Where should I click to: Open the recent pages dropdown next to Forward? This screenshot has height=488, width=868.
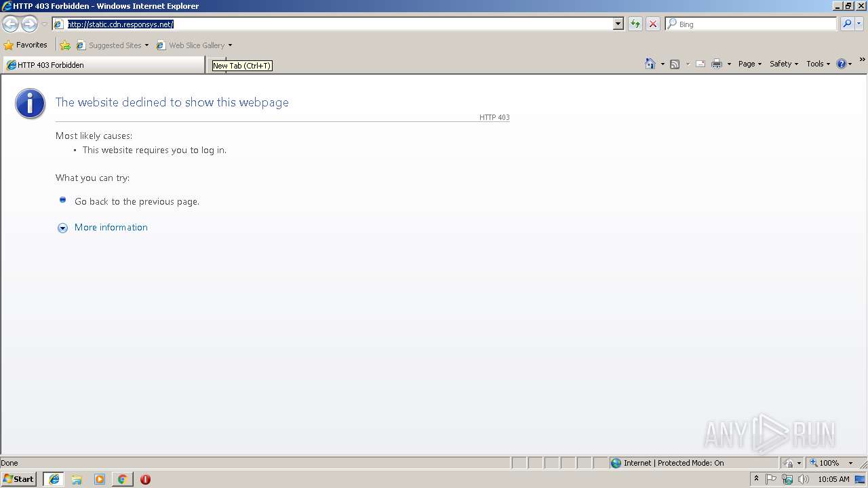pos(44,24)
